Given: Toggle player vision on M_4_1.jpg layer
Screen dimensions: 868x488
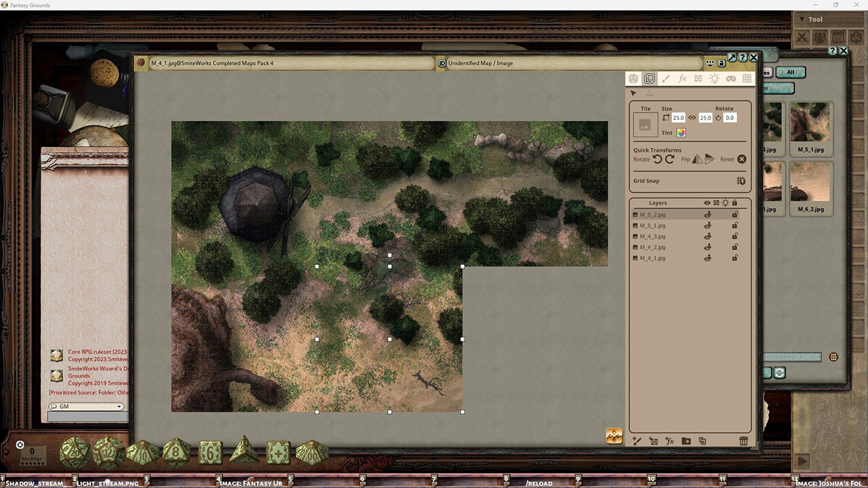Looking at the screenshot, I should click(x=707, y=258).
